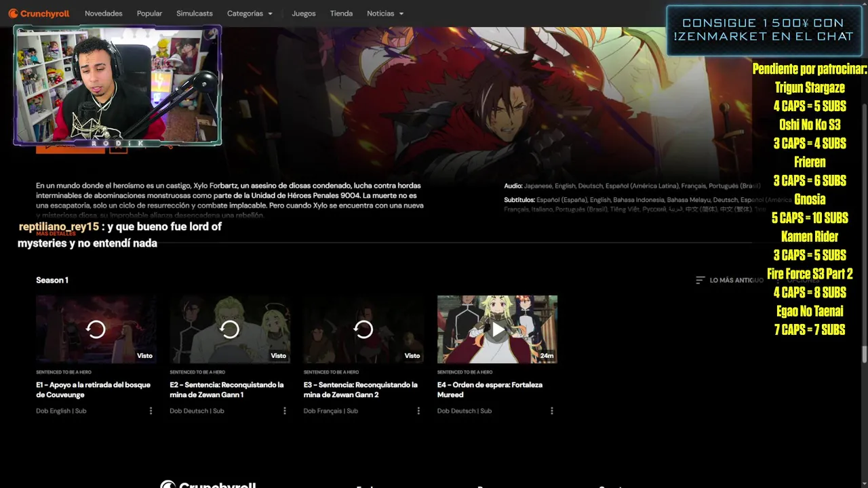Screen dimensions: 868x488
Task: Expand the Categorías dropdown
Action: click(x=250, y=14)
